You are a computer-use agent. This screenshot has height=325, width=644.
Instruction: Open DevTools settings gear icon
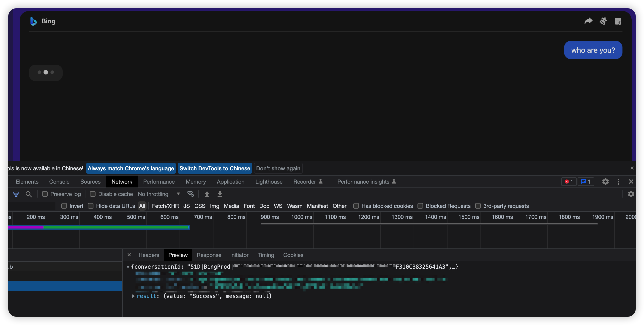(x=606, y=182)
